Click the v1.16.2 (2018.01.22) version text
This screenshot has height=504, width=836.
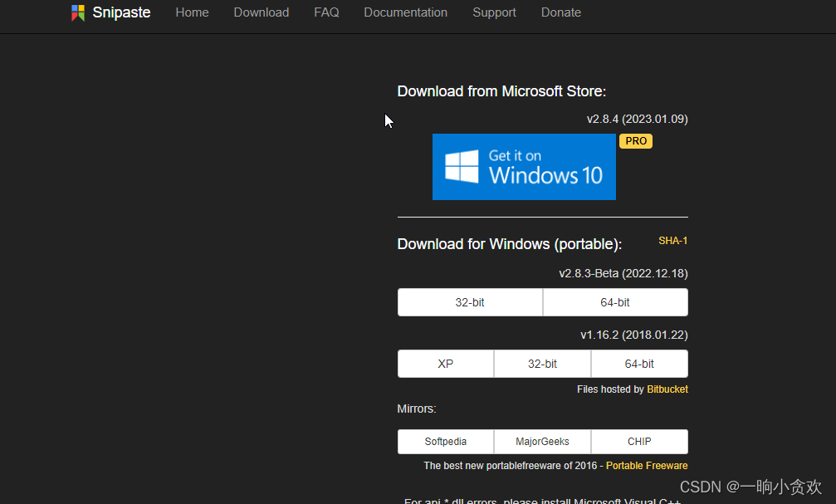[634, 335]
